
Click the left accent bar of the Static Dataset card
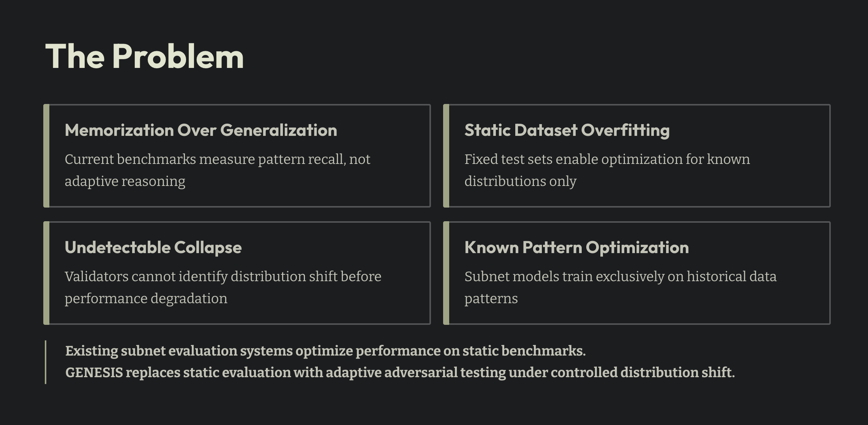click(446, 156)
